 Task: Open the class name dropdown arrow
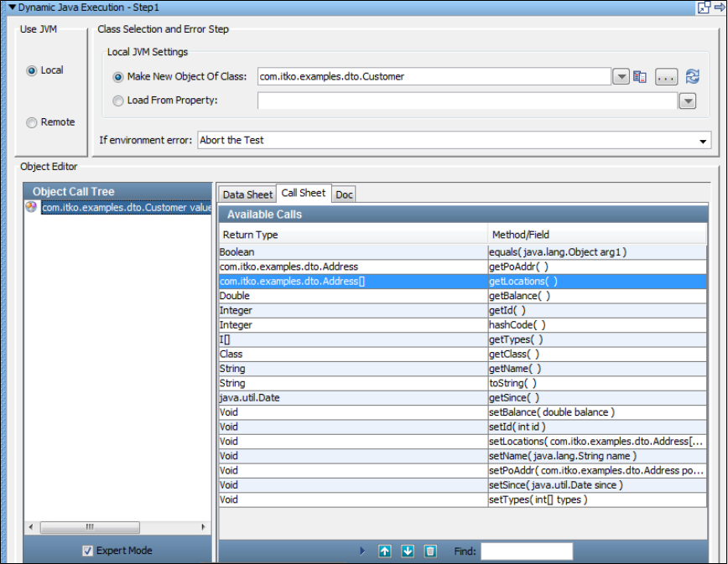coord(621,76)
